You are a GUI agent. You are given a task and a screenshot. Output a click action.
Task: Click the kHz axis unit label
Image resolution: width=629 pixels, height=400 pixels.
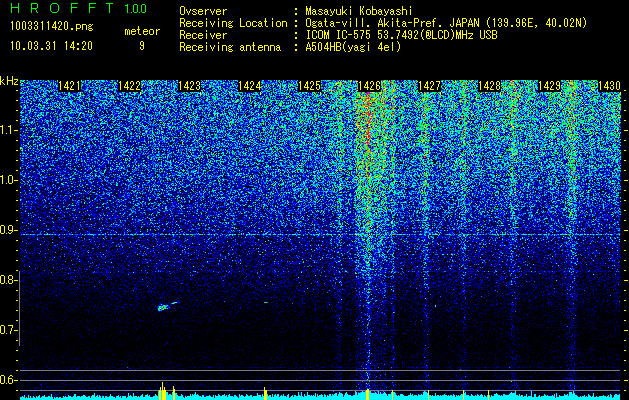tap(10, 81)
